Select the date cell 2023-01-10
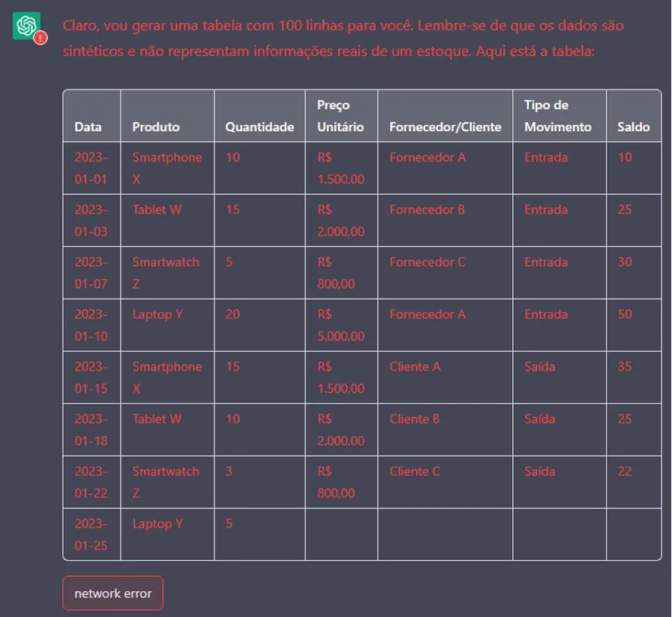The width and height of the screenshot is (672, 617). pyautogui.click(x=91, y=325)
